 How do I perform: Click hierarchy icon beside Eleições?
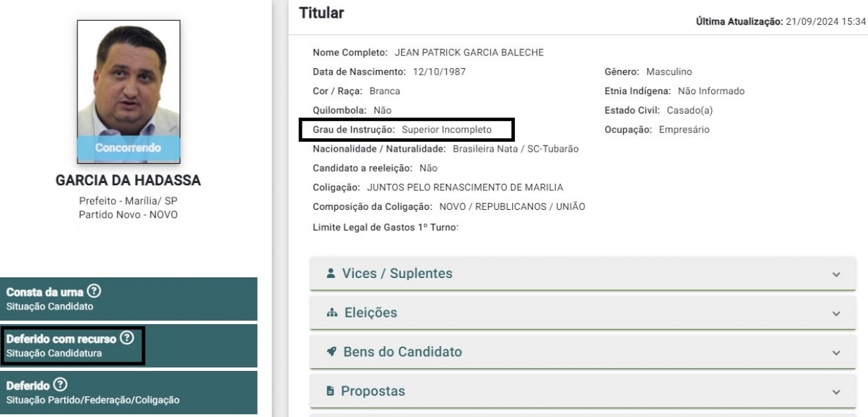pos(331,312)
